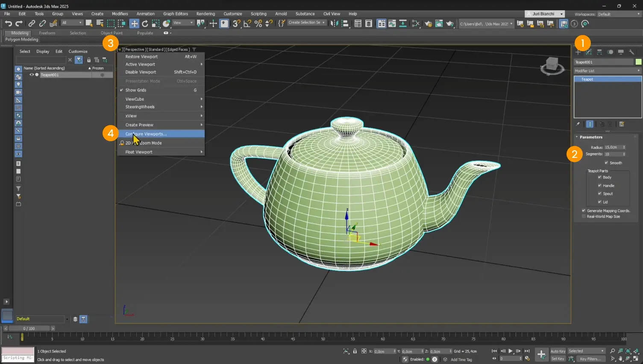Switch to the Hierarchy panel icon
This screenshot has width=643, height=364.
[599, 52]
